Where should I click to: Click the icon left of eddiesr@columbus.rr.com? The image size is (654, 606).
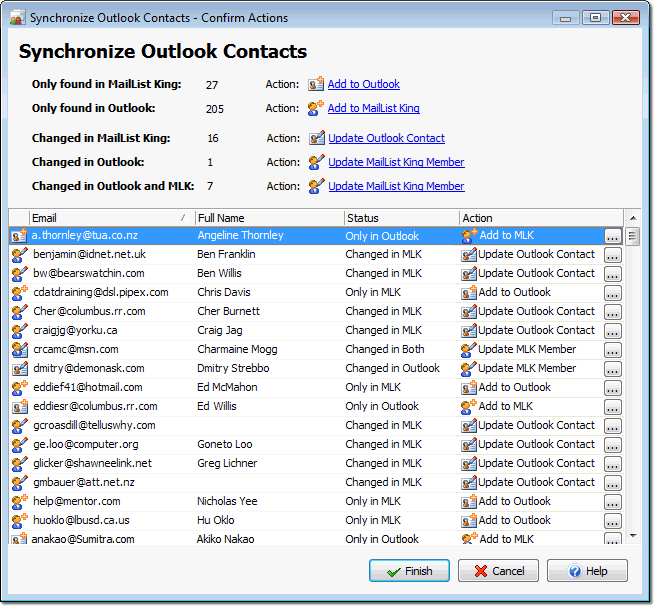pos(19,406)
